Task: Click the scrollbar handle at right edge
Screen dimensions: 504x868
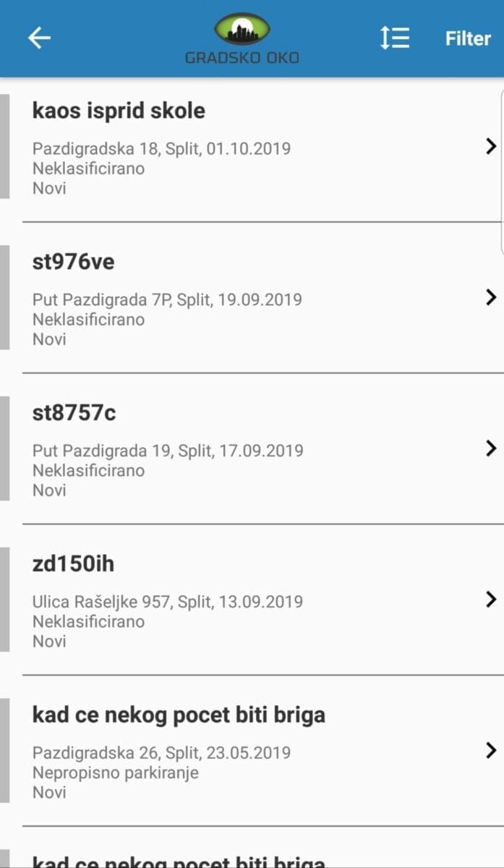Action: 501,172
